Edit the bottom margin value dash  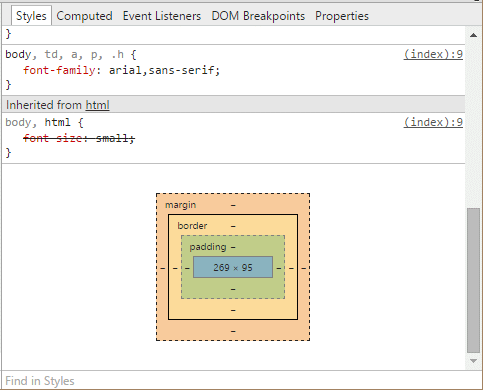tap(233, 331)
